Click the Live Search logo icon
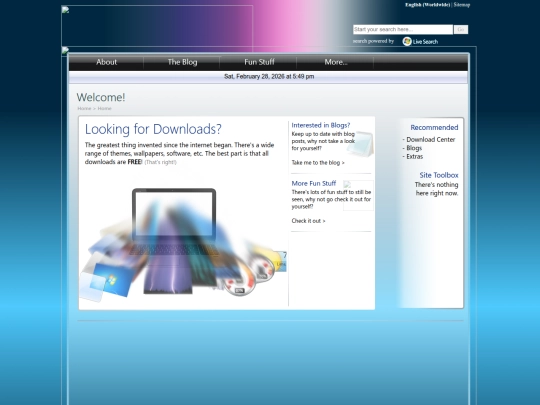540x405 pixels. coord(420,41)
